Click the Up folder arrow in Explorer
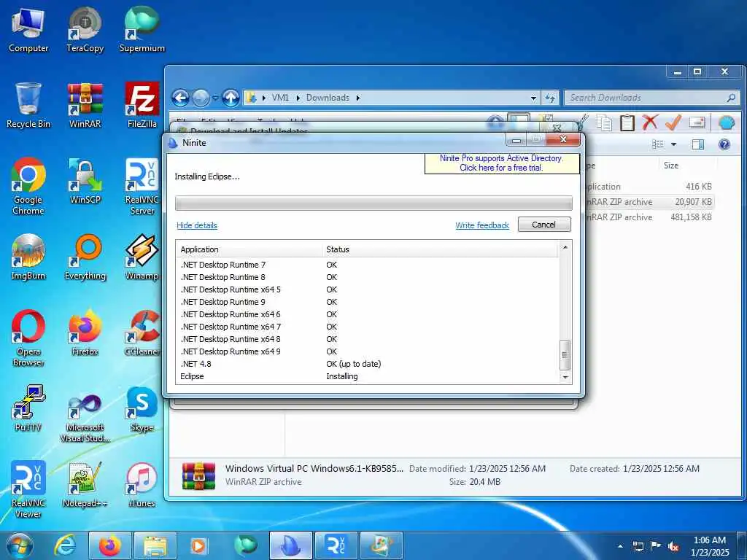747x560 pixels. (231, 98)
